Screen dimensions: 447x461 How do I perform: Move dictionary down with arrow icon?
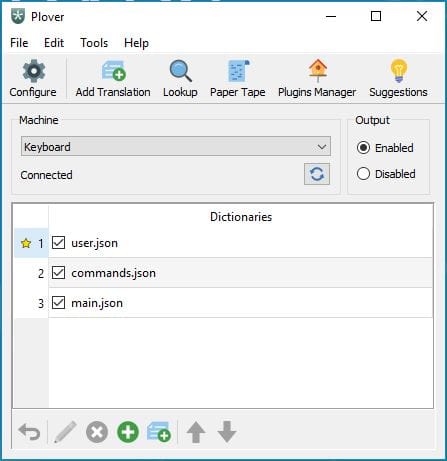click(227, 432)
